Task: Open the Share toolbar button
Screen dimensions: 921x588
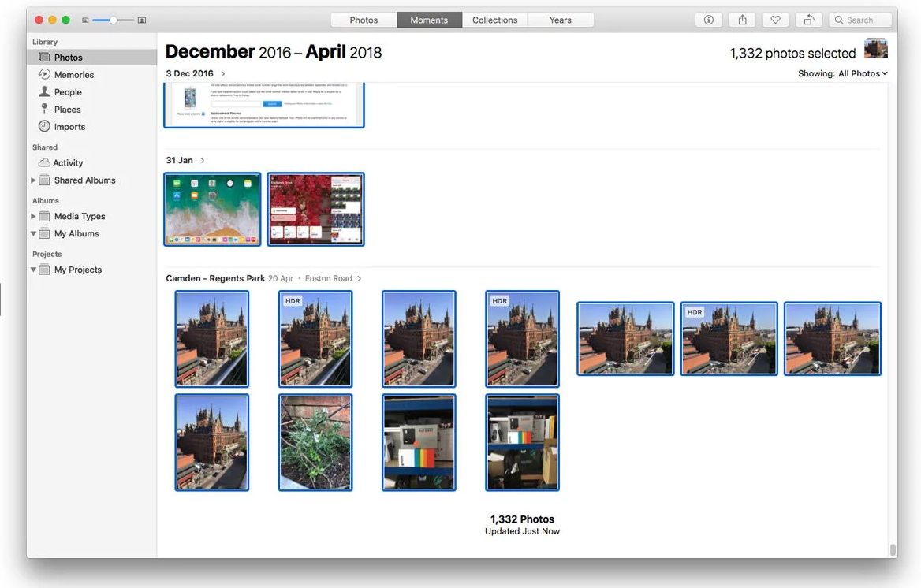Action: (743, 20)
